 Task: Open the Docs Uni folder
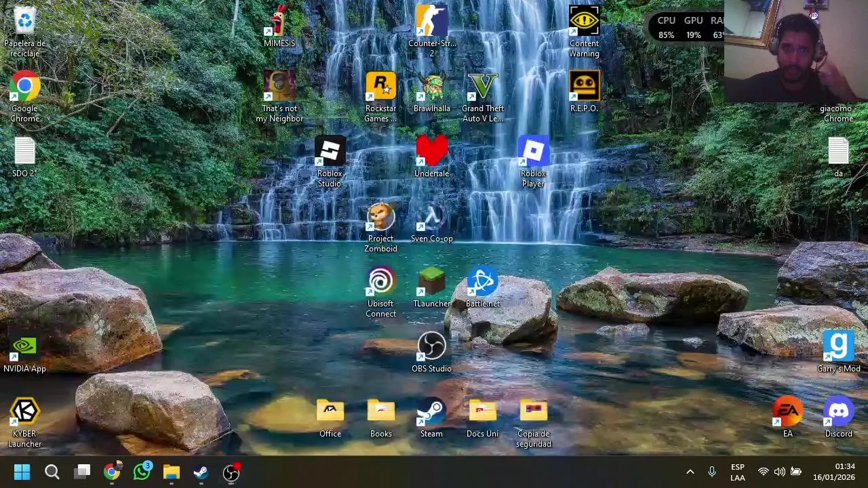pos(483,418)
